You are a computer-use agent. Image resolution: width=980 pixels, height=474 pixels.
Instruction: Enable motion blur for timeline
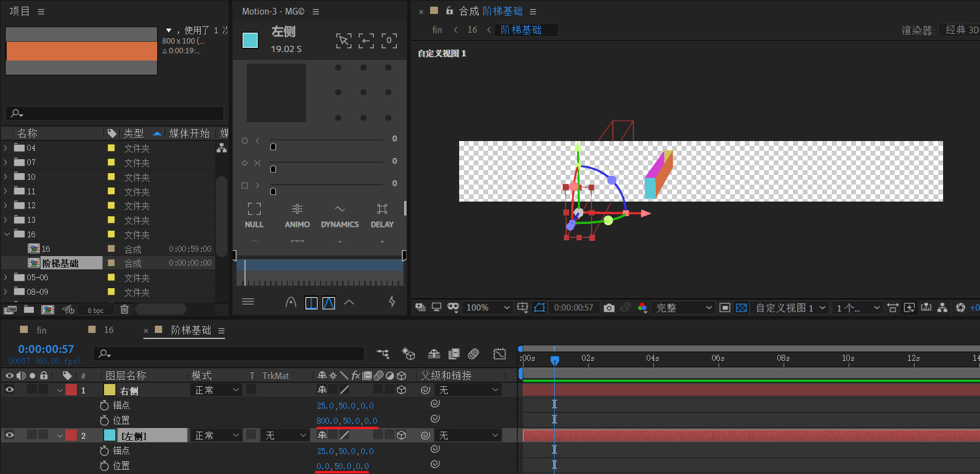(474, 354)
